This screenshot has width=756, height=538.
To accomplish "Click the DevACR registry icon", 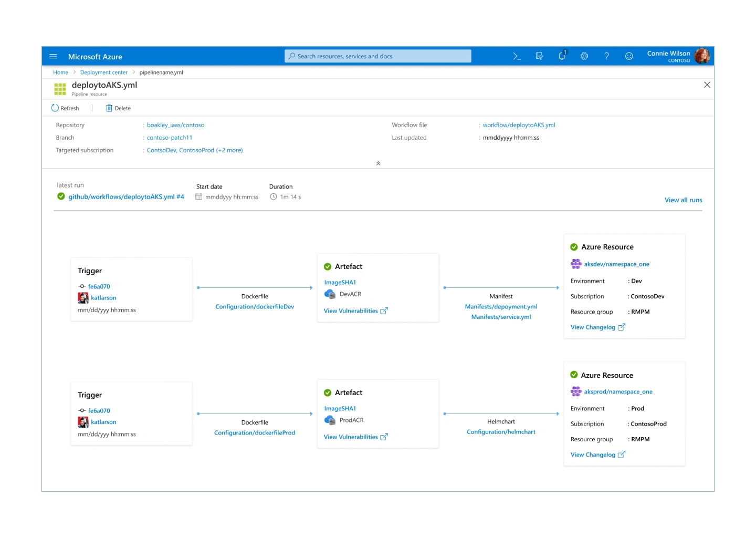I will [330, 294].
